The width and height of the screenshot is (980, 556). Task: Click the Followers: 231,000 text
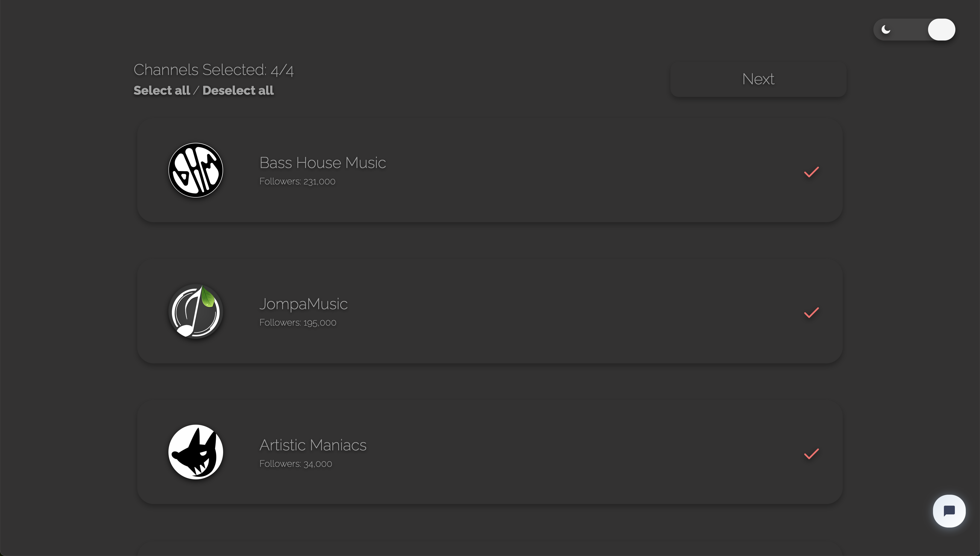click(x=297, y=182)
